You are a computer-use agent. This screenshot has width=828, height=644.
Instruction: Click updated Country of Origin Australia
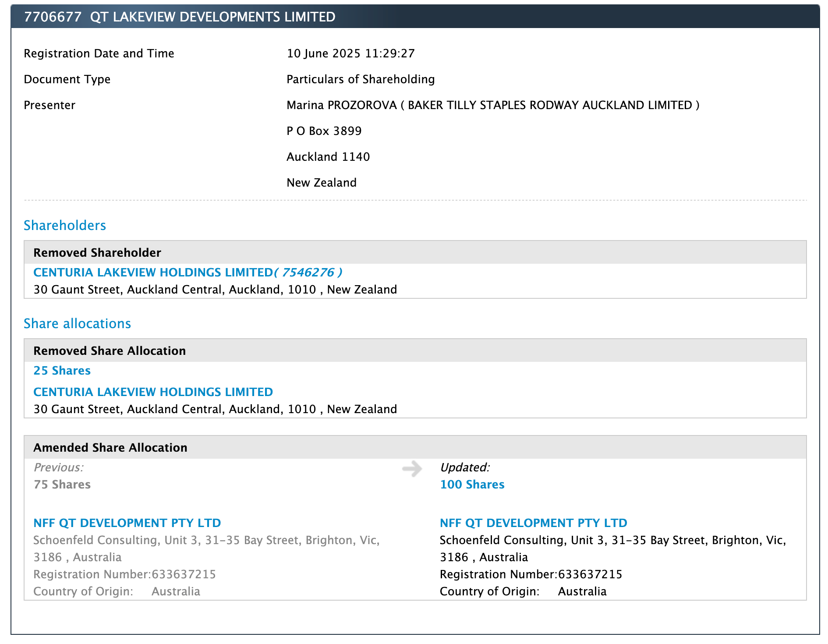(523, 591)
